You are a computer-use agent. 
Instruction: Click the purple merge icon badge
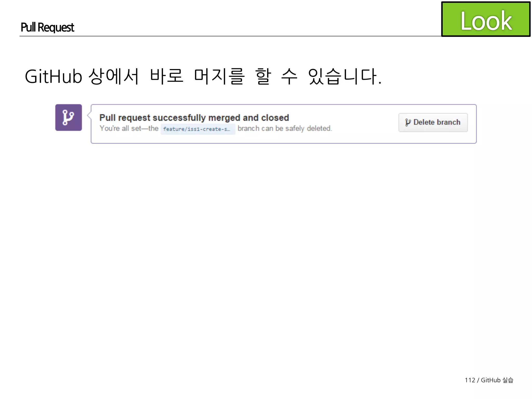coord(69,117)
